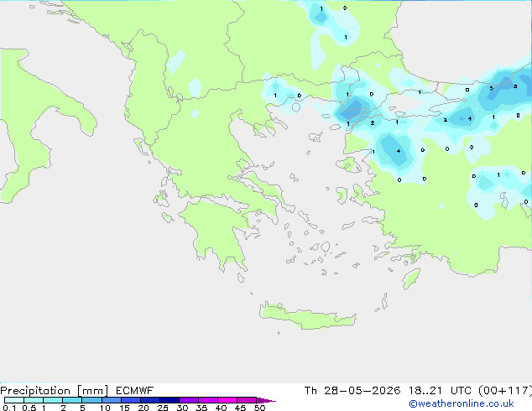The height and width of the screenshot is (411, 532).
Task: Choose the 10 to 15 mm blue swatch
Action: [112, 400]
